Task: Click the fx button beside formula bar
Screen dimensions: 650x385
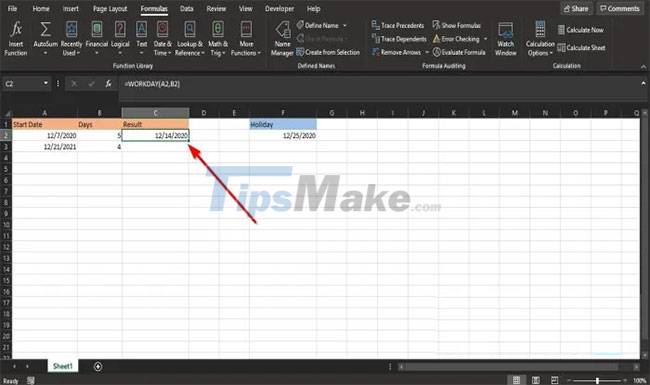Action: pos(108,84)
